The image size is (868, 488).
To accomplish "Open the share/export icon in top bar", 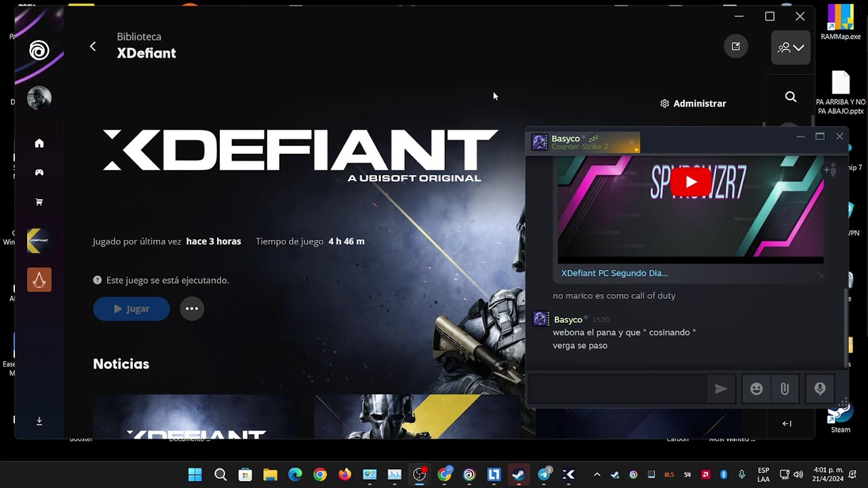I will coord(736,46).
